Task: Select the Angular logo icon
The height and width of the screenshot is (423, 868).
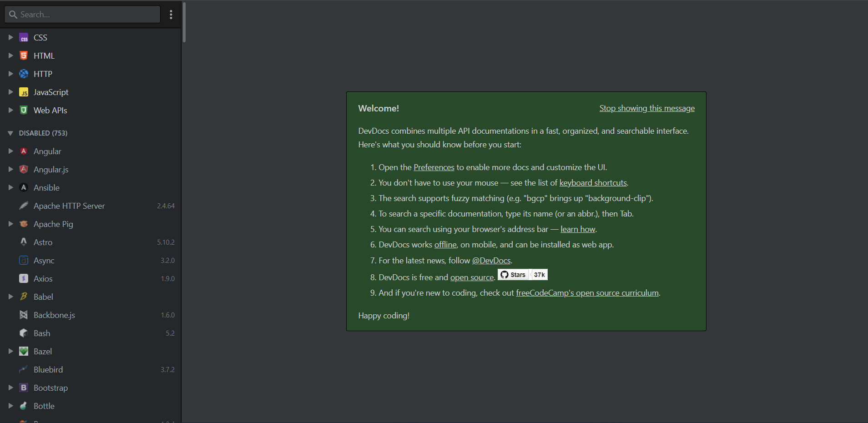Action: point(23,151)
